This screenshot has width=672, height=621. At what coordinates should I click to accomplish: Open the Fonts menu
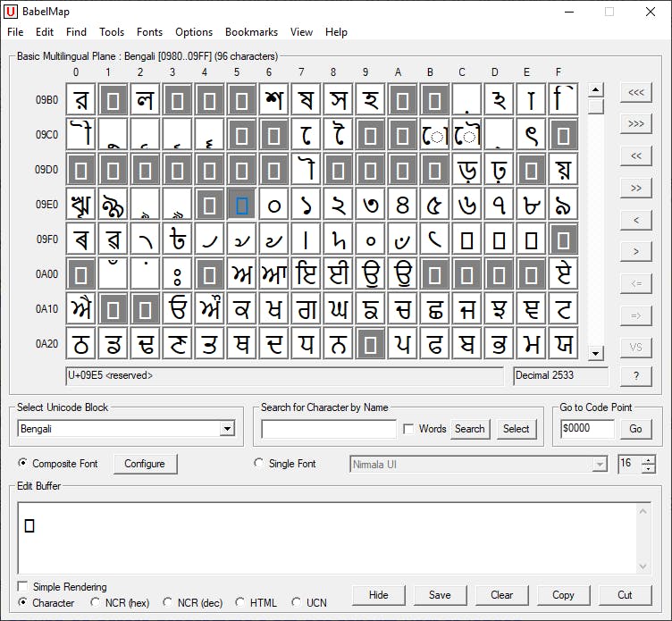(x=149, y=32)
